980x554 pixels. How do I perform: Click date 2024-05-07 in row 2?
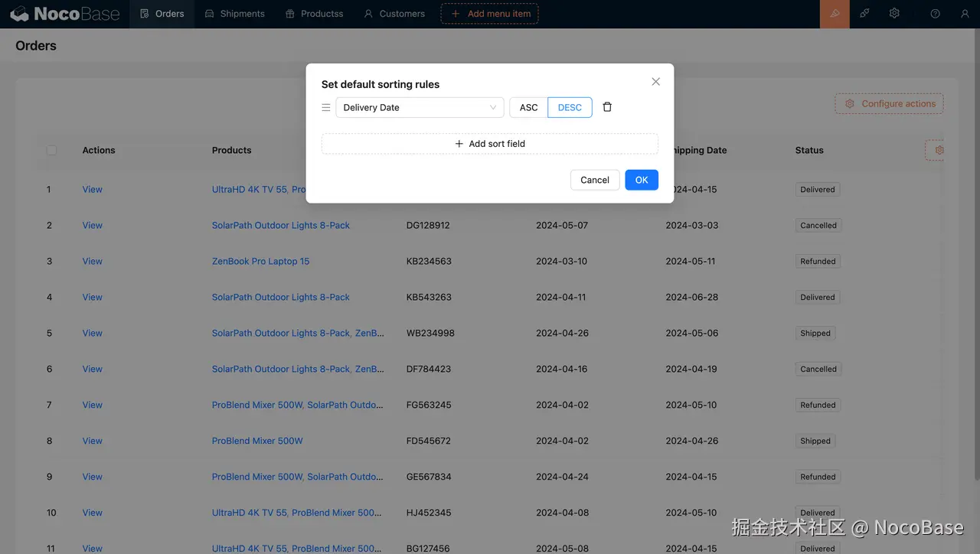(x=562, y=226)
